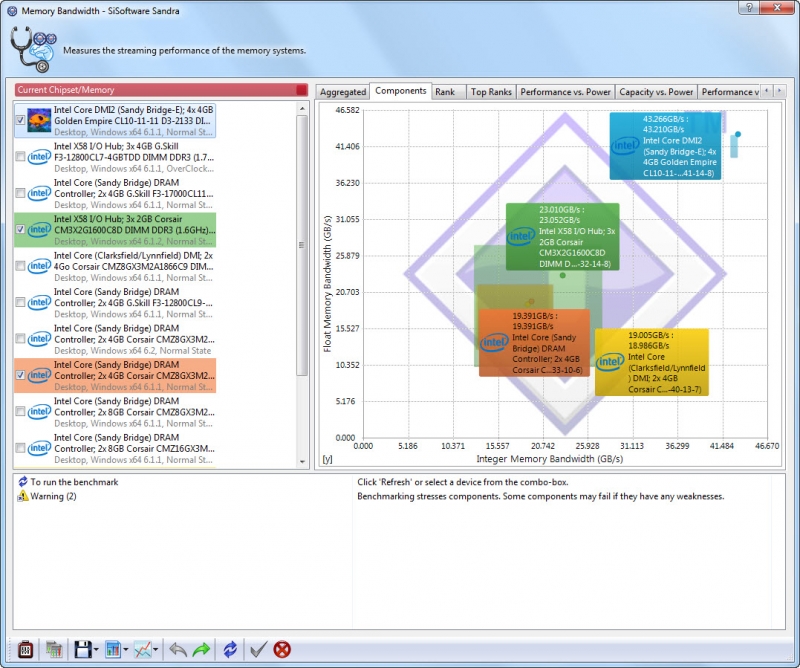This screenshot has width=800, height=668.
Task: Click the Intel logo in the blue 43.266GB/s chart label
Action: click(625, 146)
